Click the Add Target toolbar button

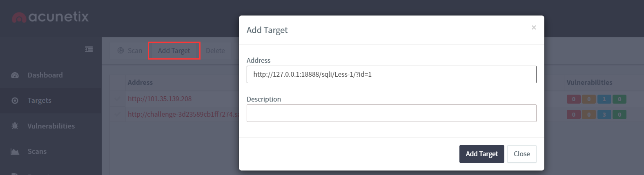(174, 51)
